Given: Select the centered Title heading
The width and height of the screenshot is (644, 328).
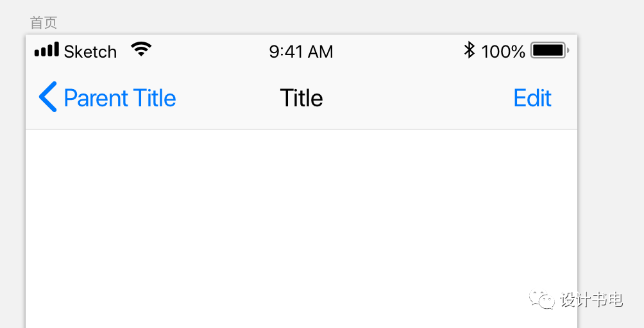Looking at the screenshot, I should pos(301,99).
